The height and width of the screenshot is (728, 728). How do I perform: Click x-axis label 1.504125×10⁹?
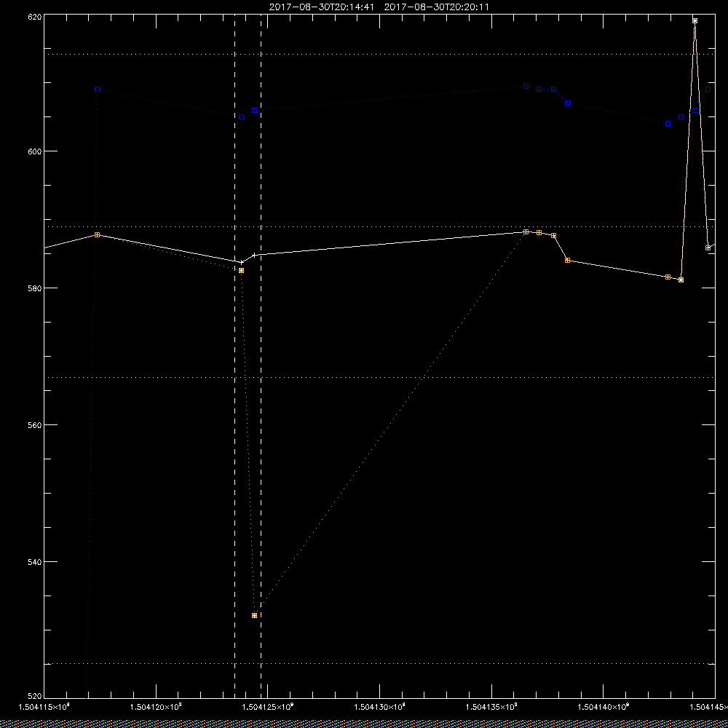tap(268, 707)
